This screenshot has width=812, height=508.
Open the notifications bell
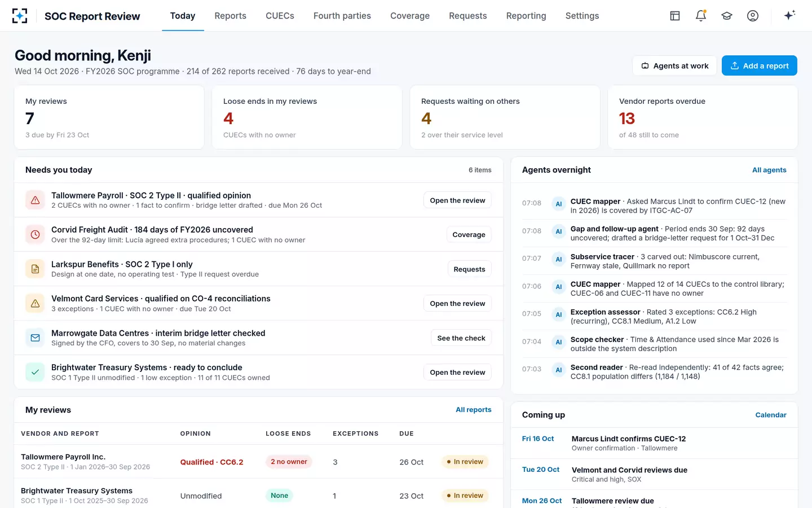pos(701,16)
